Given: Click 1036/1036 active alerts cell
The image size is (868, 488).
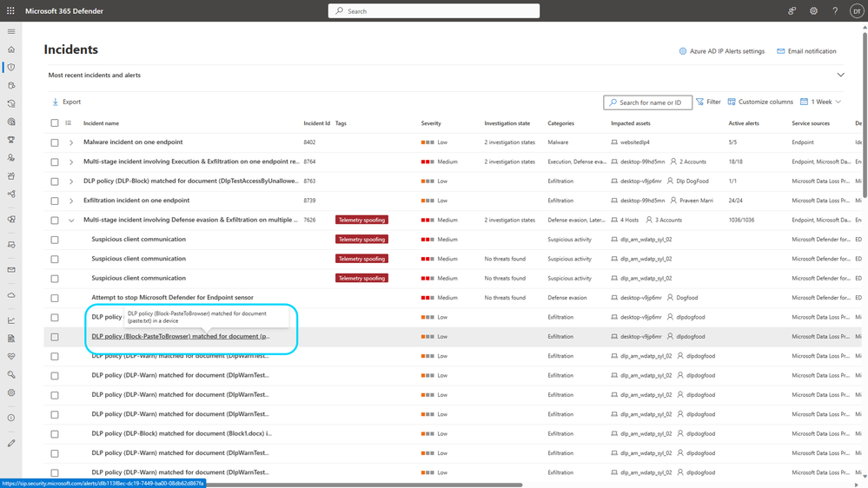Looking at the screenshot, I should 741,220.
